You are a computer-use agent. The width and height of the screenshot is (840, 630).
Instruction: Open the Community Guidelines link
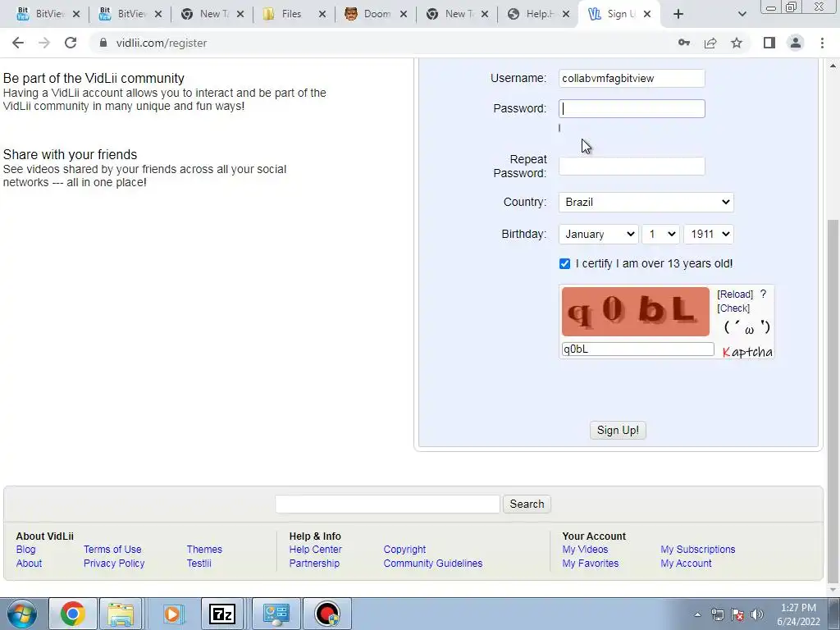click(x=433, y=563)
